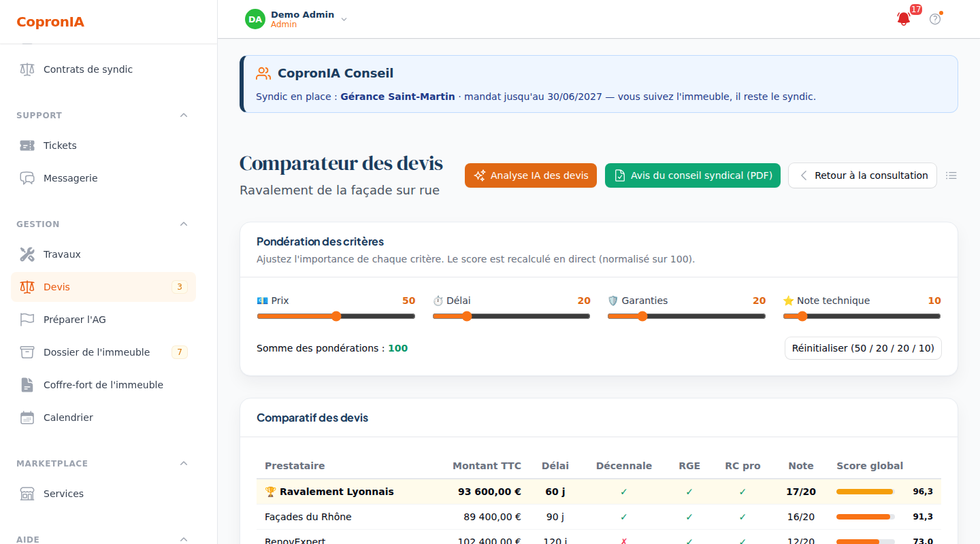Collapse the GESTION sidebar section
Screen dimensions: 980x544
pos(184,224)
